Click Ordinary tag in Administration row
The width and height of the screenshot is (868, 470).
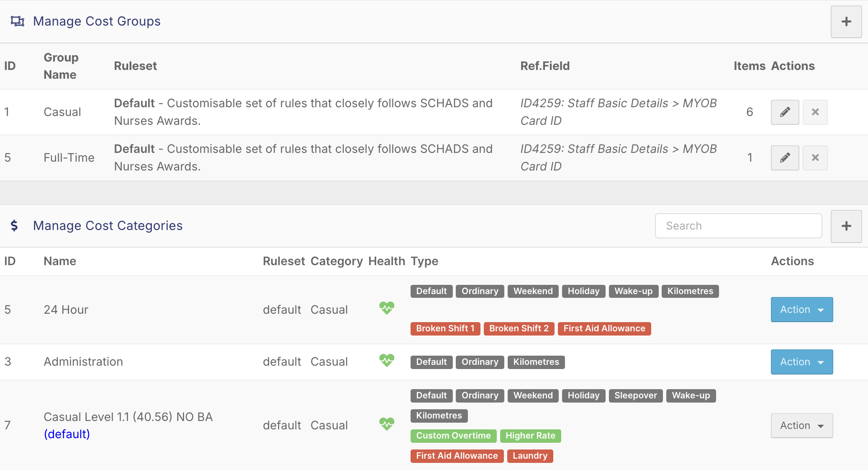pos(480,362)
